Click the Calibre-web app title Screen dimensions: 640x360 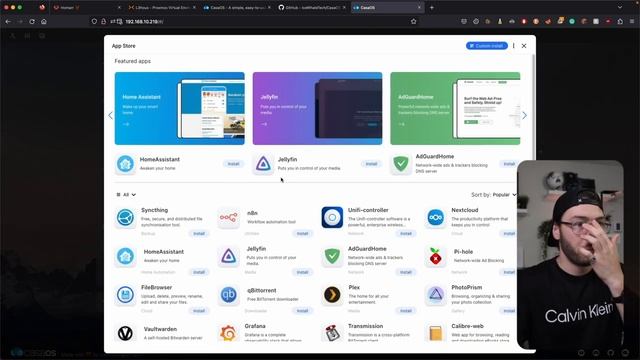click(x=467, y=326)
